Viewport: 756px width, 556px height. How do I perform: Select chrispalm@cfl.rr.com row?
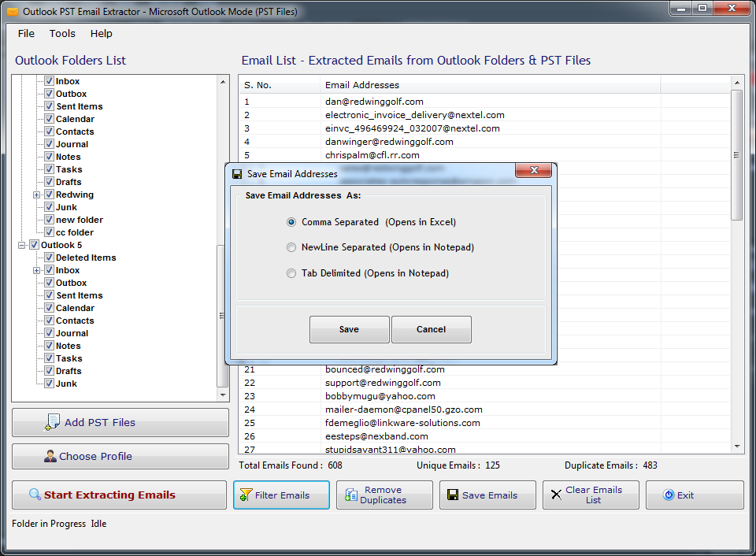[x=484, y=155]
